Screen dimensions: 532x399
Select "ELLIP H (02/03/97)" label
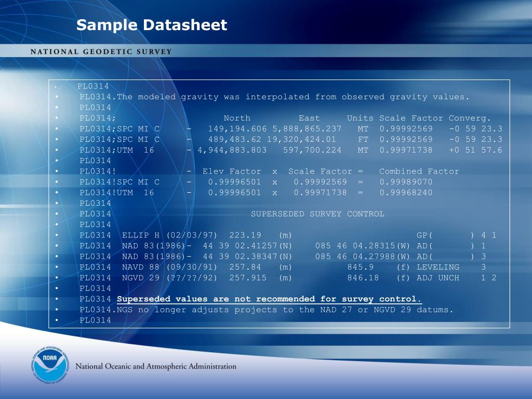pyautogui.click(x=169, y=235)
